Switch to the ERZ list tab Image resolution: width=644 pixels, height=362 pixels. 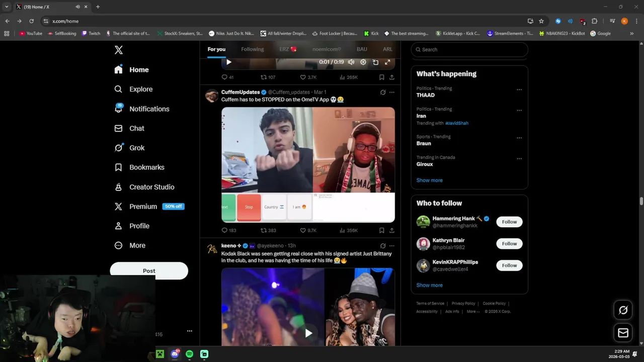pyautogui.click(x=288, y=49)
